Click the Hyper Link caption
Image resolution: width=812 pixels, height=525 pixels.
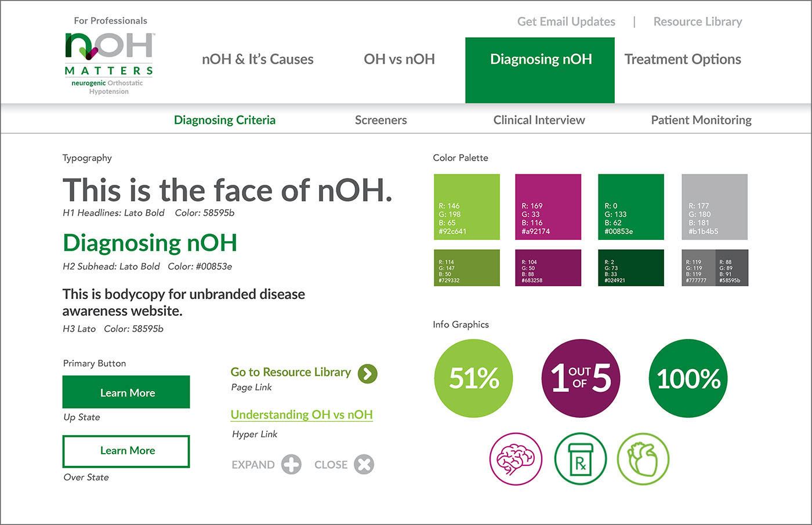[x=255, y=434]
